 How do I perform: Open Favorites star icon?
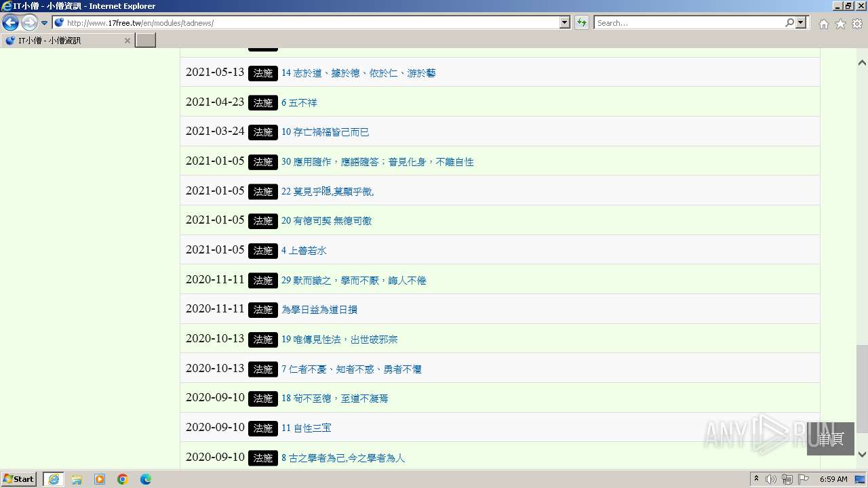pyautogui.click(x=840, y=23)
